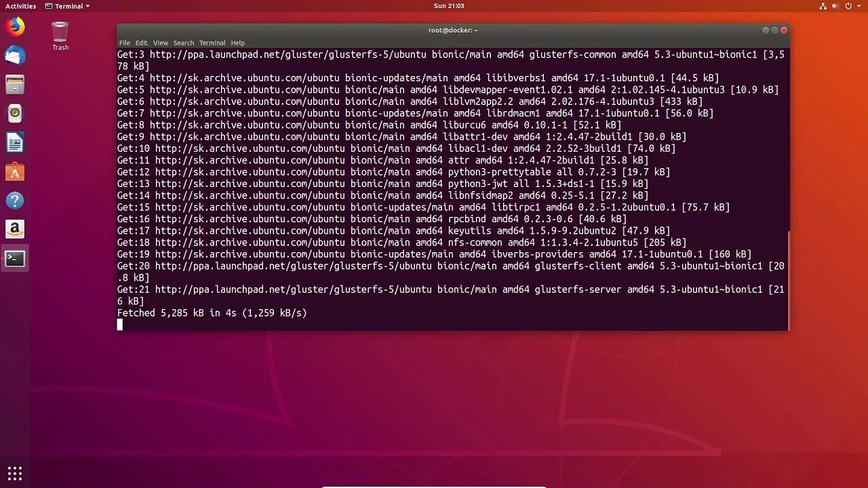Click the terminal cursor block
The image size is (868, 488).
click(120, 325)
